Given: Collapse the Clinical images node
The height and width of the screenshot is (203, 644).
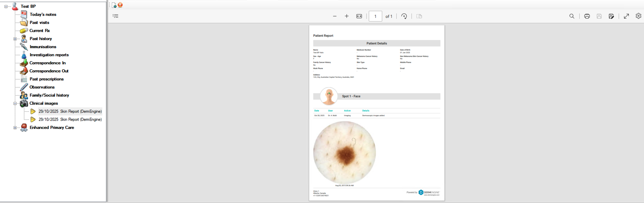Looking at the screenshot, I should (15, 103).
